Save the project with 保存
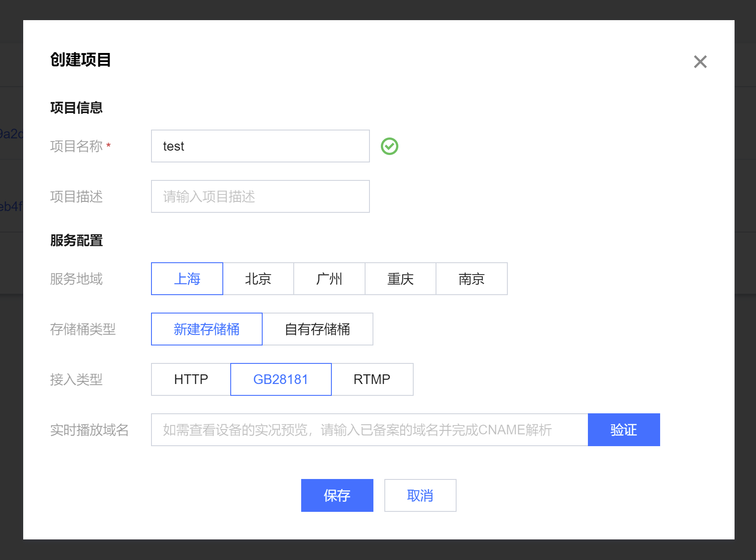This screenshot has width=756, height=560. coord(337,496)
